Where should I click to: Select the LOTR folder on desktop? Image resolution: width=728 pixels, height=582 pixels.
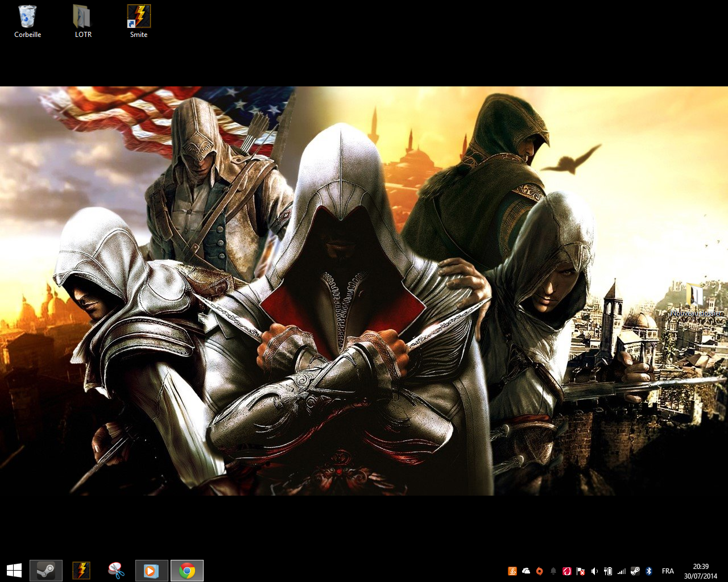pos(83,22)
